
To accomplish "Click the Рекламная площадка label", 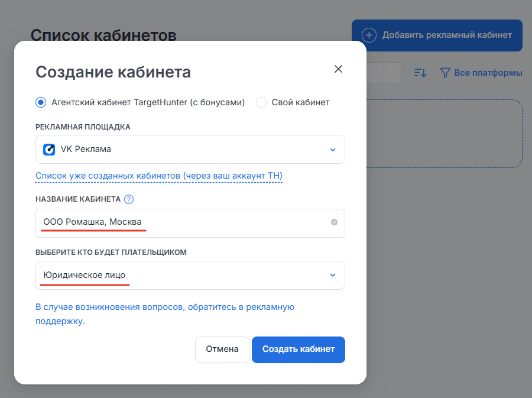I will [83, 127].
